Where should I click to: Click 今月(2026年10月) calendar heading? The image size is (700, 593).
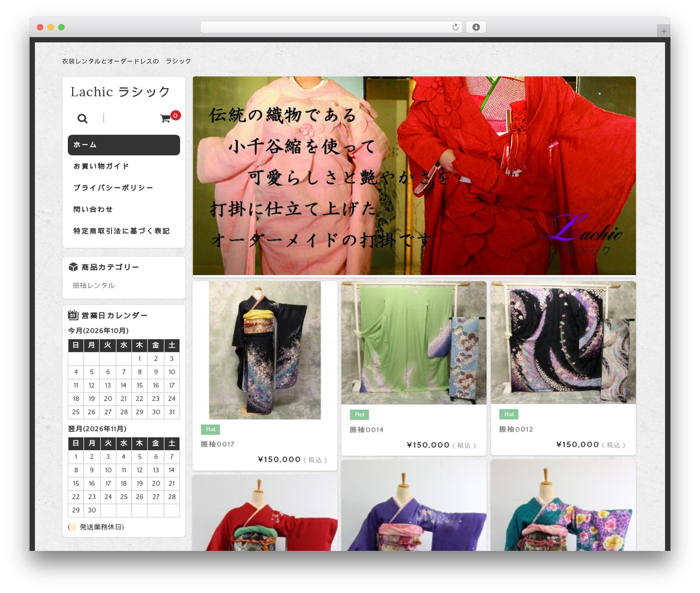(x=98, y=331)
